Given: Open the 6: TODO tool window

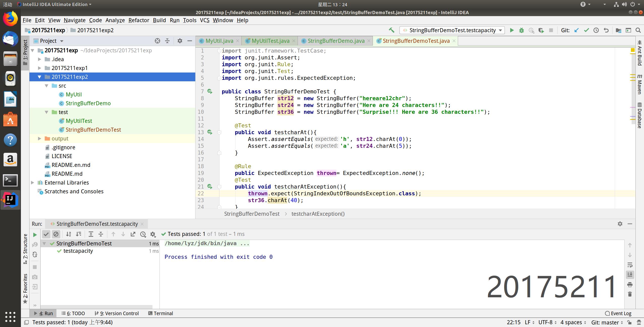Looking at the screenshot, I should [x=73, y=313].
